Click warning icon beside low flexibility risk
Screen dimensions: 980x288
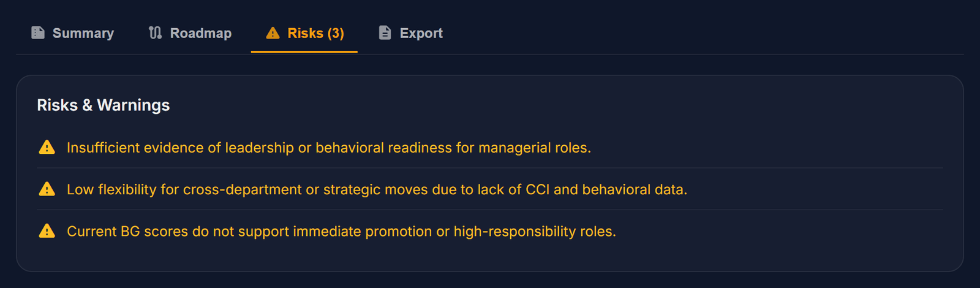point(47,189)
